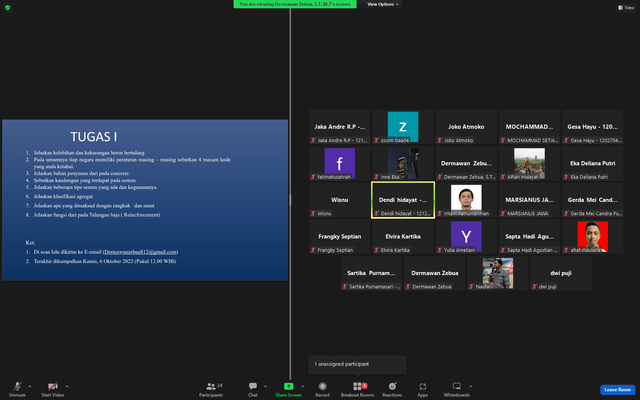Select Naufal participant tile
This screenshot has width=640, height=400.
coord(498,273)
